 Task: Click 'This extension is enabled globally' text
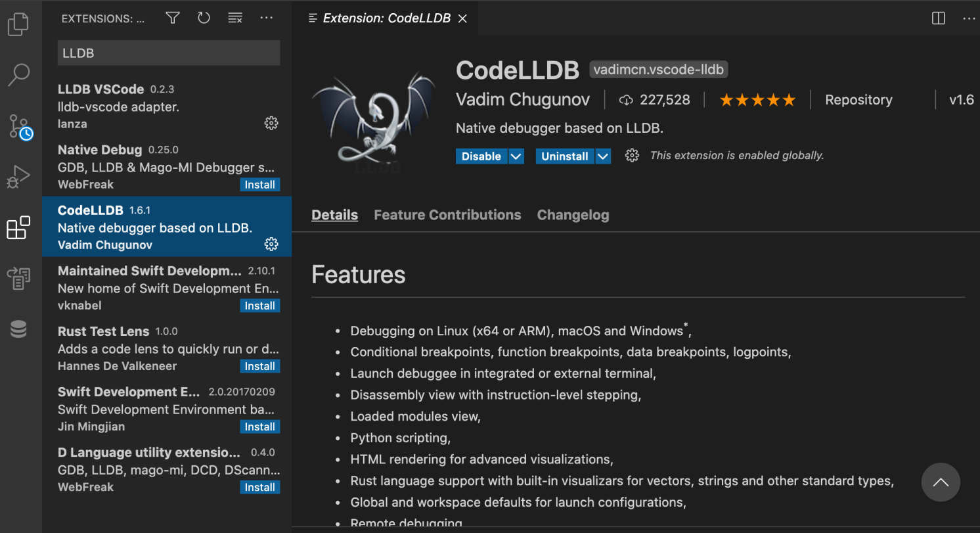737,156
